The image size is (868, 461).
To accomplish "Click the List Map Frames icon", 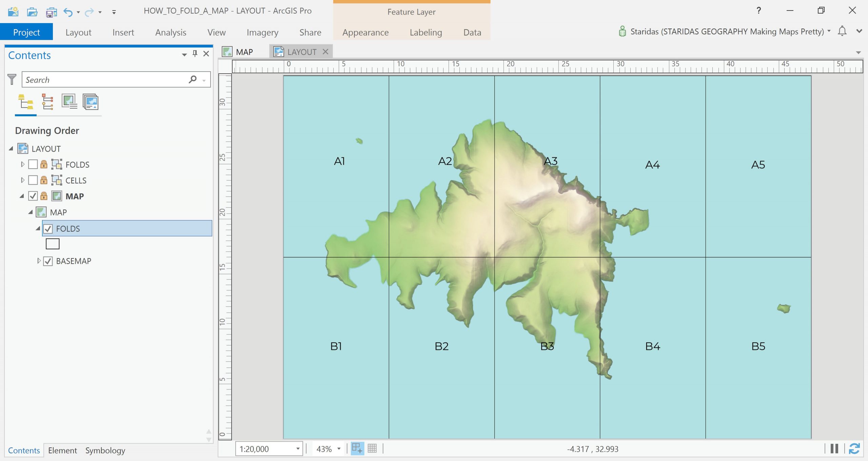I will 69,102.
